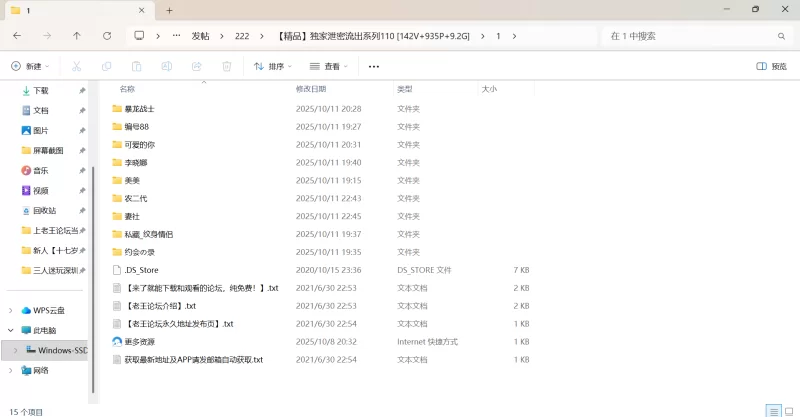Open a new tab with the plus button

click(170, 10)
